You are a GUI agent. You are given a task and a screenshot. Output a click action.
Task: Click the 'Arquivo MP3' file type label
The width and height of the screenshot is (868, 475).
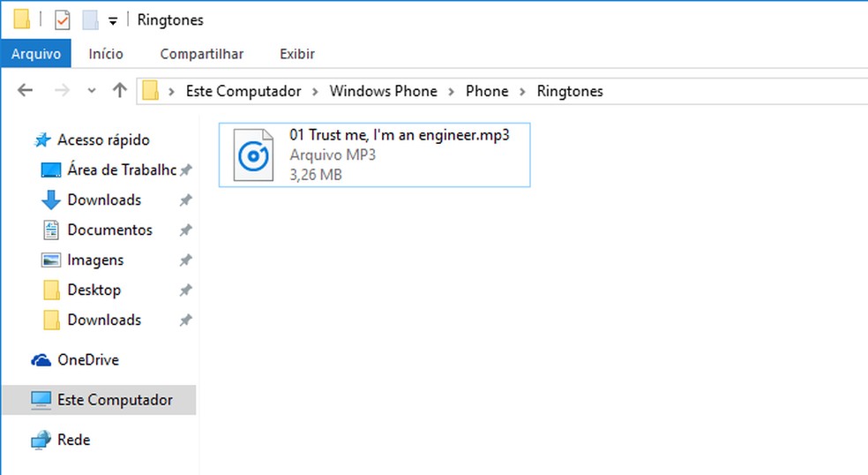tap(333, 155)
